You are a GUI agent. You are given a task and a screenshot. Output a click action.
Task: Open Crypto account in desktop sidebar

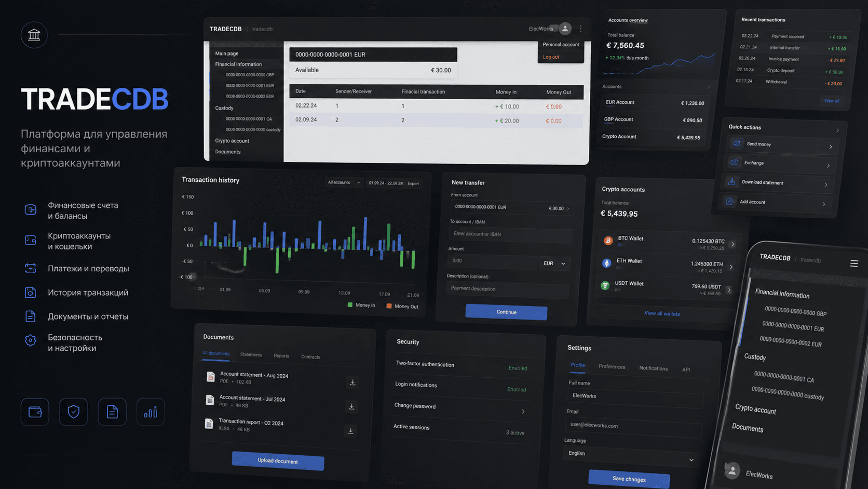(x=232, y=141)
